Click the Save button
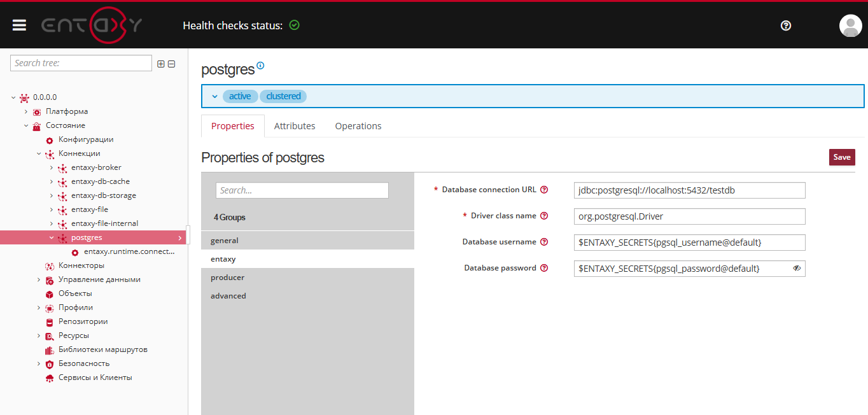Image resolution: width=868 pixels, height=415 pixels. pyautogui.click(x=841, y=157)
